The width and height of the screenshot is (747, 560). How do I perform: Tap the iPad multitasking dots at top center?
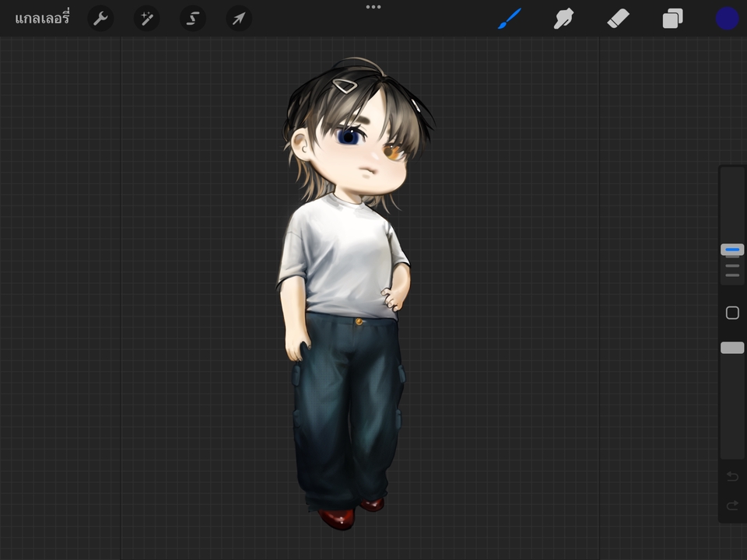pyautogui.click(x=373, y=8)
